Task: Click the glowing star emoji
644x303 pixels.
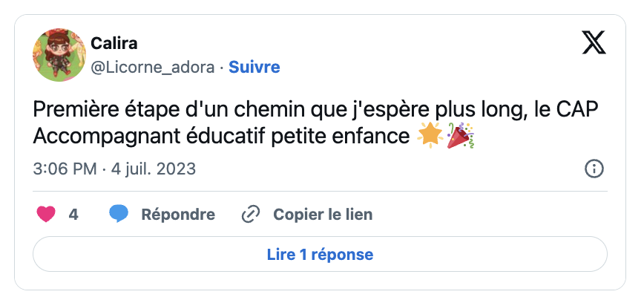Action: (429, 137)
